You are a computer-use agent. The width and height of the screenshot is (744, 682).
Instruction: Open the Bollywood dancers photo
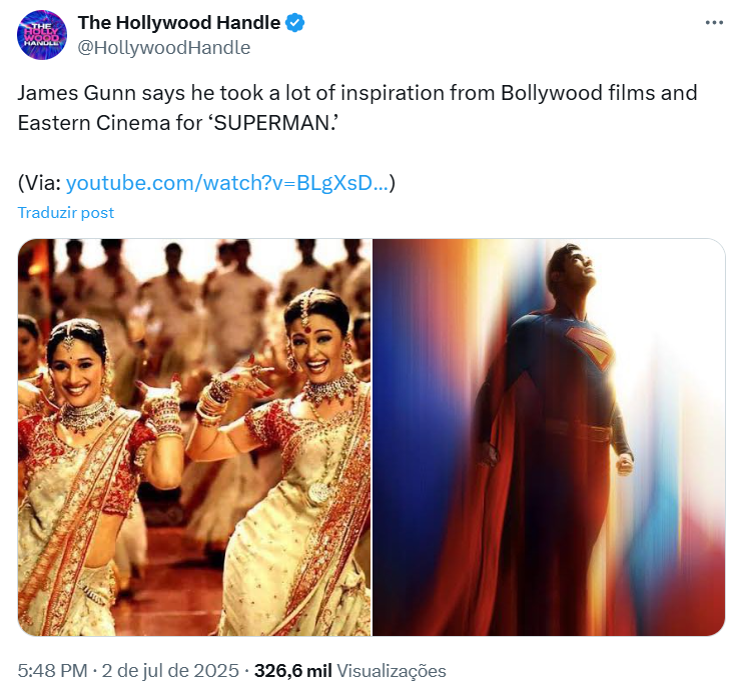point(195,437)
